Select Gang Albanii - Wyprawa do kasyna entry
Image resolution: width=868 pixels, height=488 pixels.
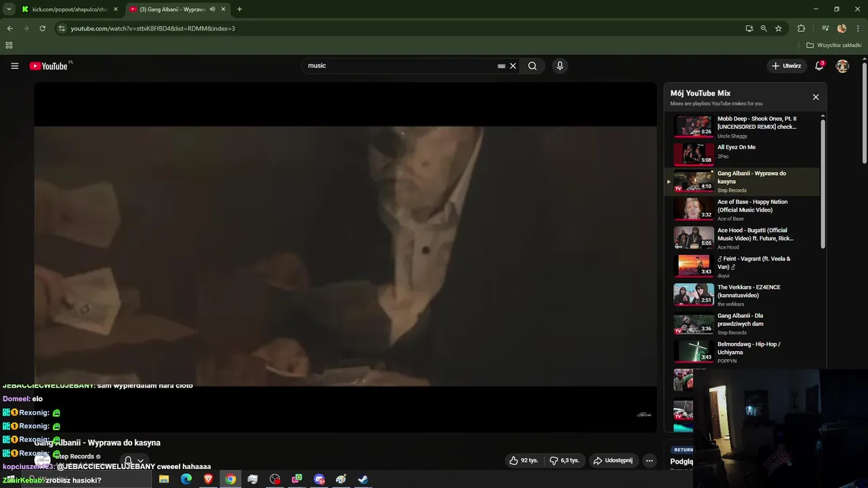(743, 182)
